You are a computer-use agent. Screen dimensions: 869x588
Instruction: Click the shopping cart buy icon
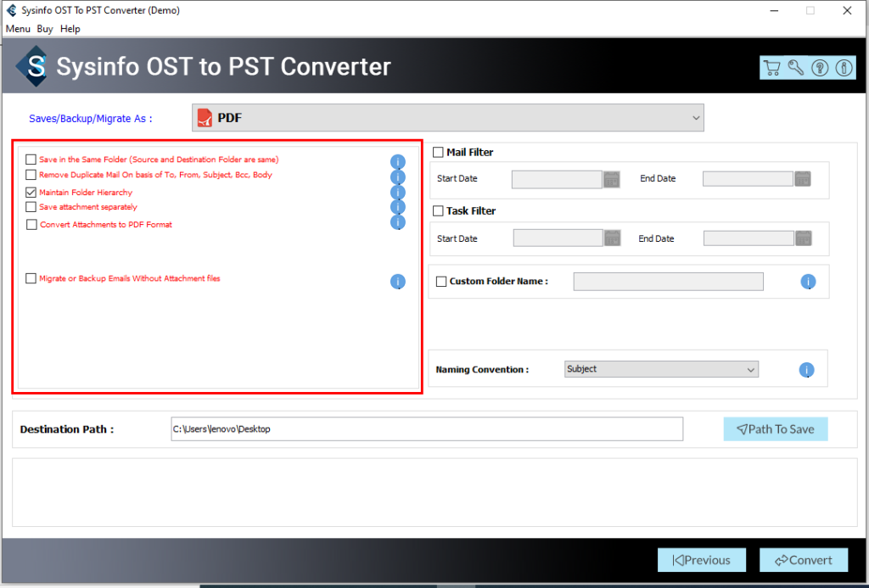(x=771, y=68)
